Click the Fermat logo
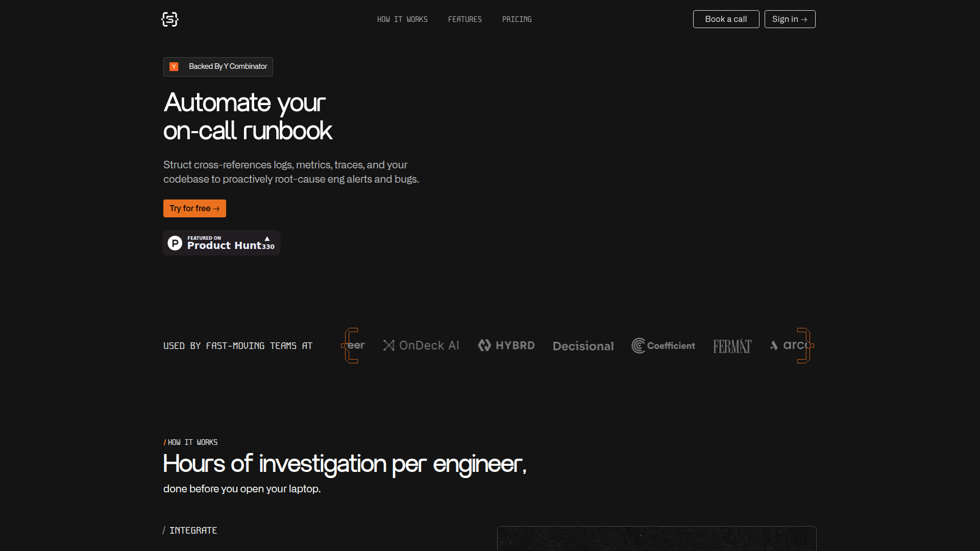The height and width of the screenshot is (551, 980). pyautogui.click(x=732, y=346)
